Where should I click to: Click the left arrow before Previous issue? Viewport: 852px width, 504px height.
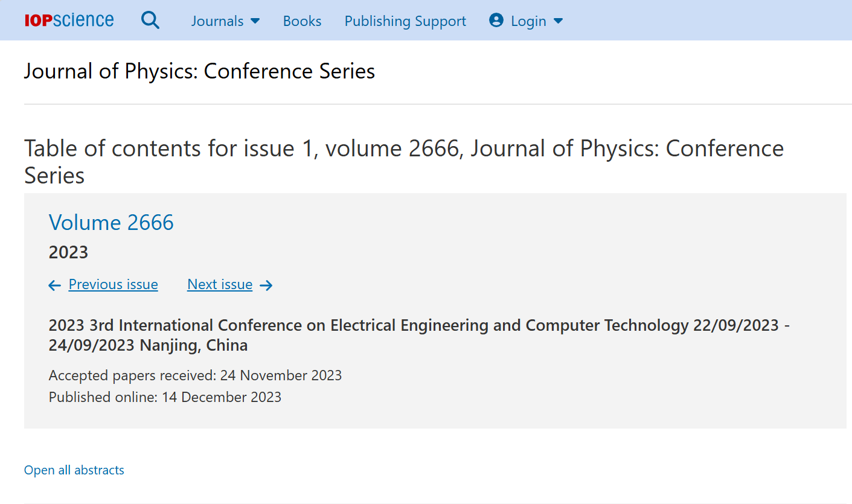(x=55, y=285)
